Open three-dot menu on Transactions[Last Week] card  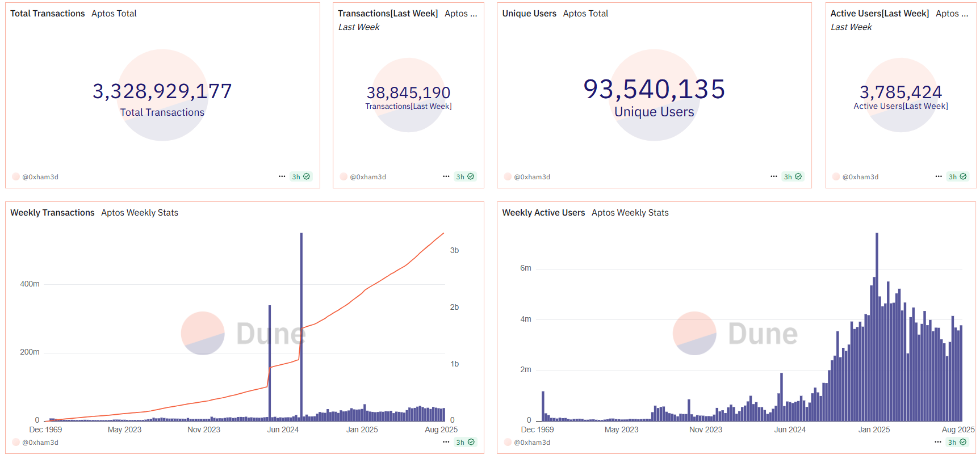click(446, 176)
